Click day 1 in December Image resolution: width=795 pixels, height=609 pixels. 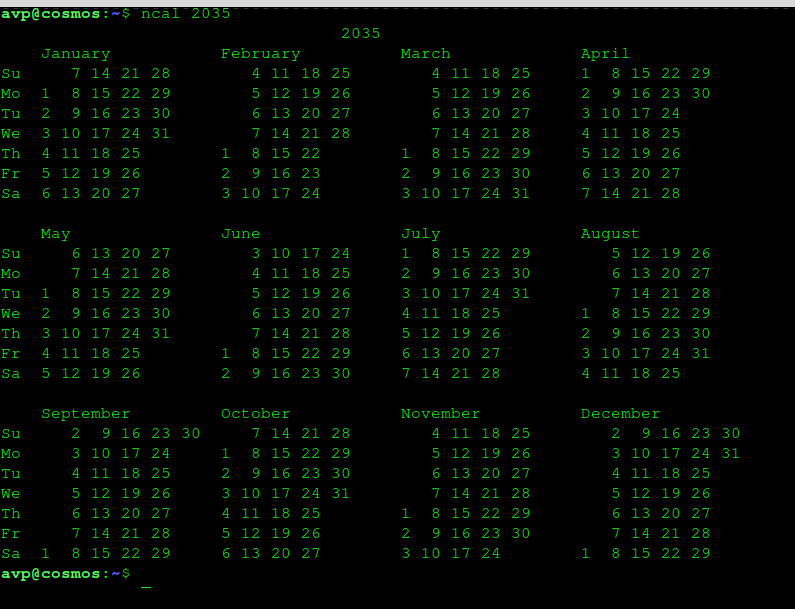click(586, 554)
